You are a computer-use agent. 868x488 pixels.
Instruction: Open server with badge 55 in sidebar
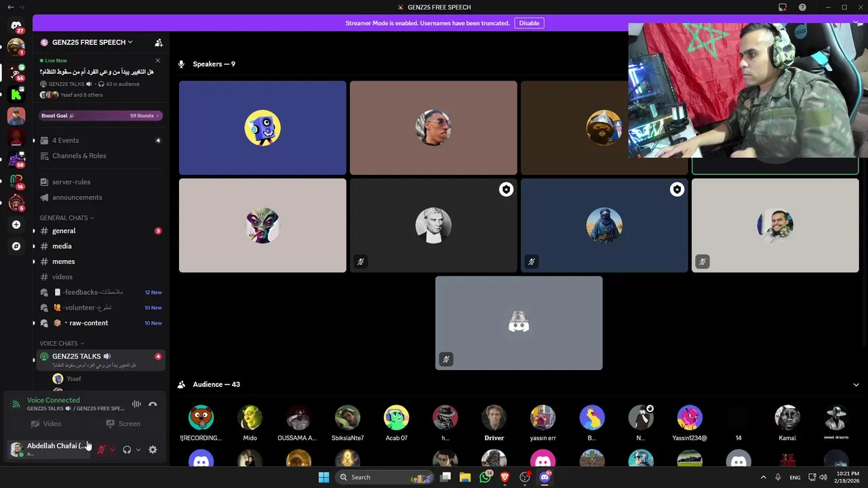pos(16,73)
